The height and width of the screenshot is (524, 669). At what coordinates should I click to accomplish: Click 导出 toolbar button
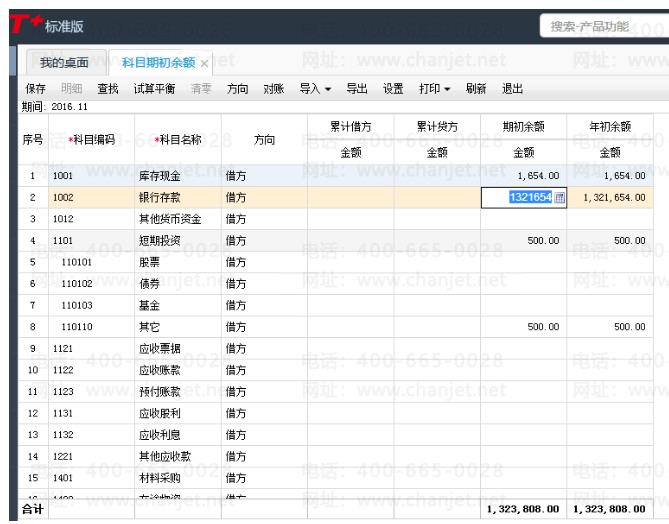pos(357,89)
